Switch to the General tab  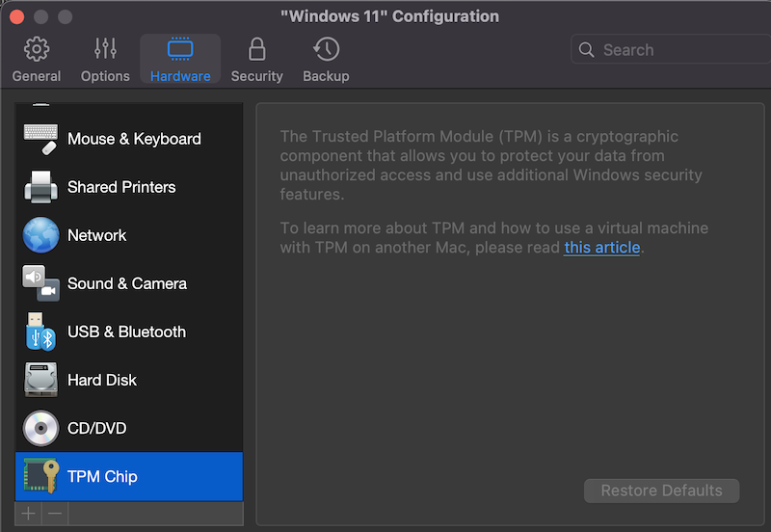[x=37, y=60]
